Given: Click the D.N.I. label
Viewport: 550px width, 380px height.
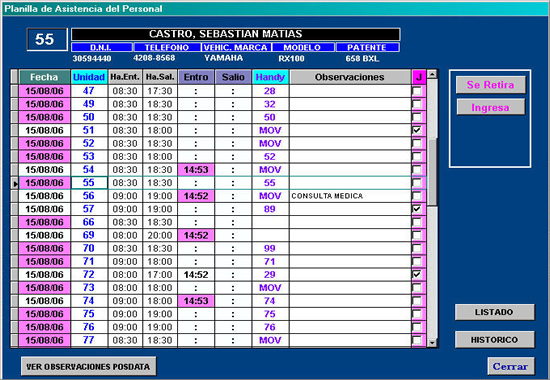Looking at the screenshot, I should 102,47.
